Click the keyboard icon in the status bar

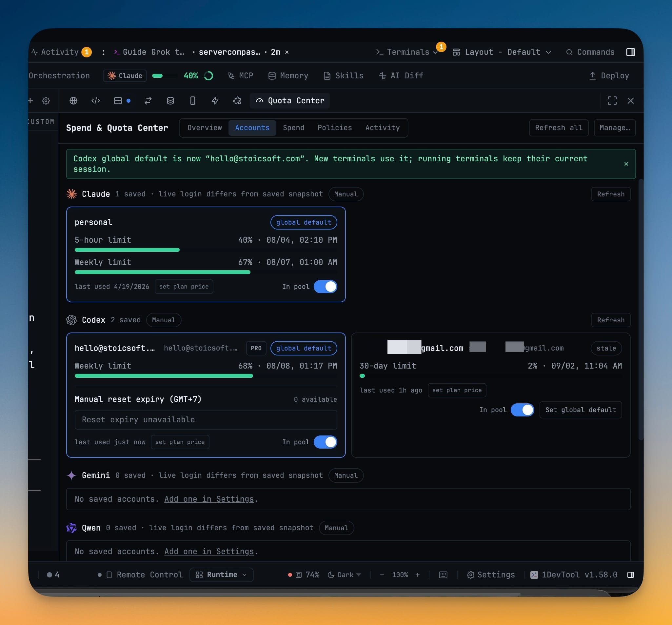443,575
